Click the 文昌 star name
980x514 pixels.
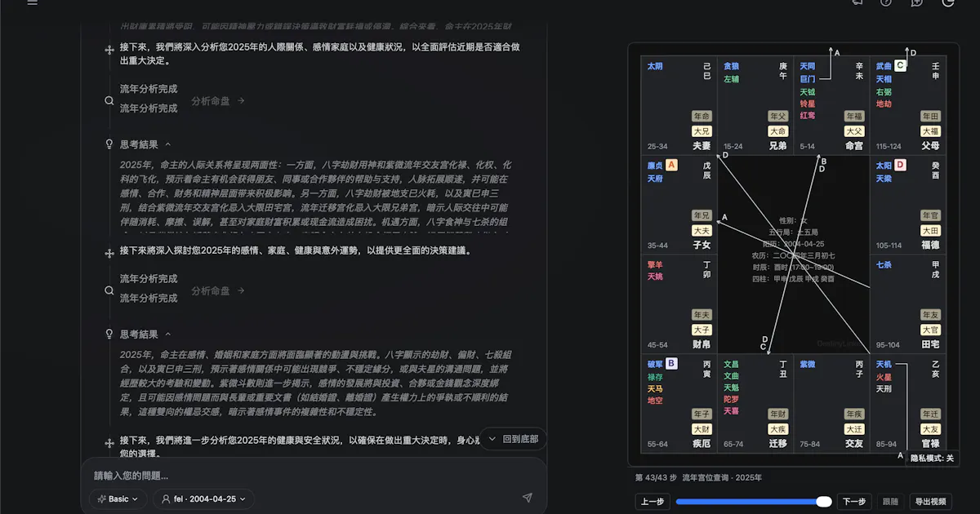coord(731,364)
